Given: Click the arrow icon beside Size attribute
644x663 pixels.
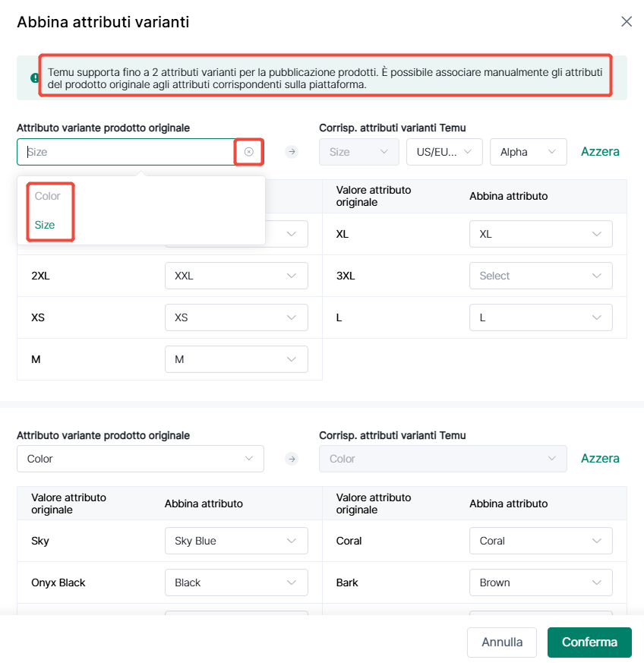Looking at the screenshot, I should [x=292, y=152].
